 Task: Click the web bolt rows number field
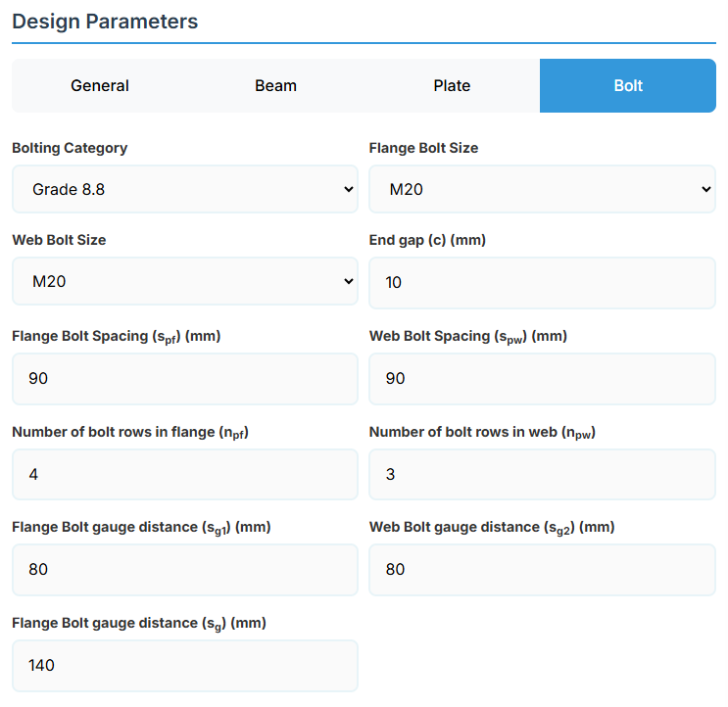coord(542,474)
